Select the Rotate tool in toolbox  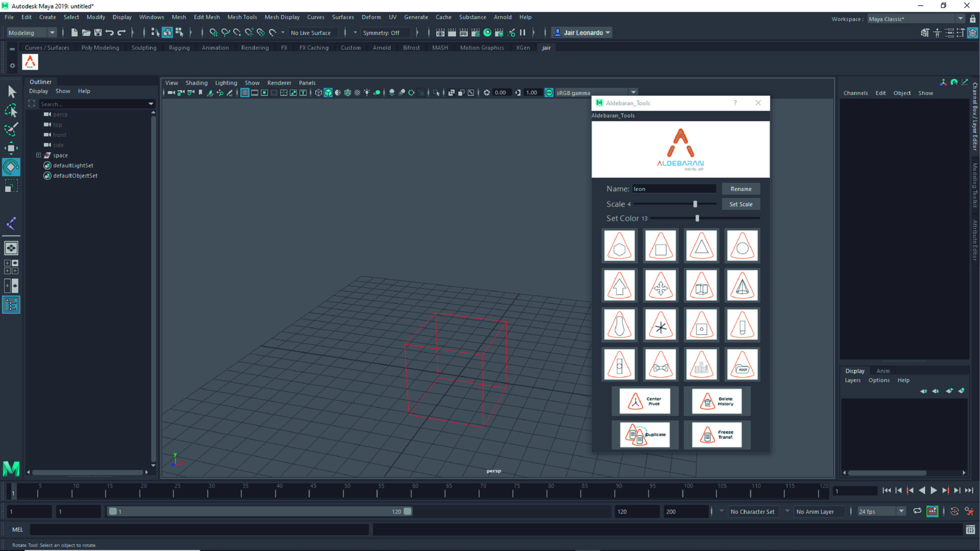click(x=11, y=167)
